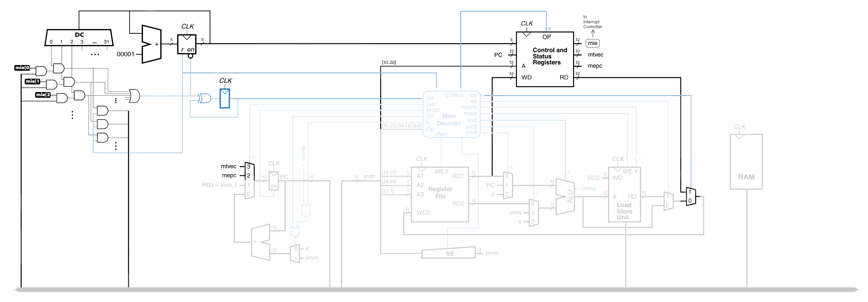Screen dimensions: 868x302
Task: Click the mie[2 label
Action: [43, 95]
